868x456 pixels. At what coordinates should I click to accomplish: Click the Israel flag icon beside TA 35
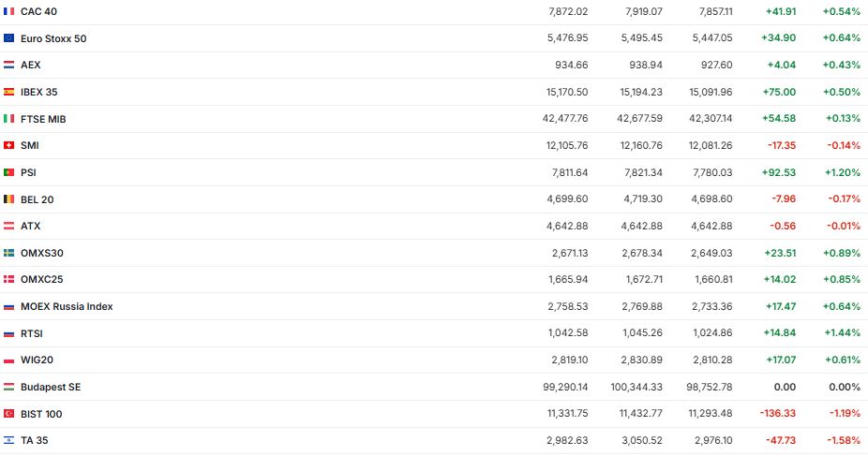click(9, 440)
